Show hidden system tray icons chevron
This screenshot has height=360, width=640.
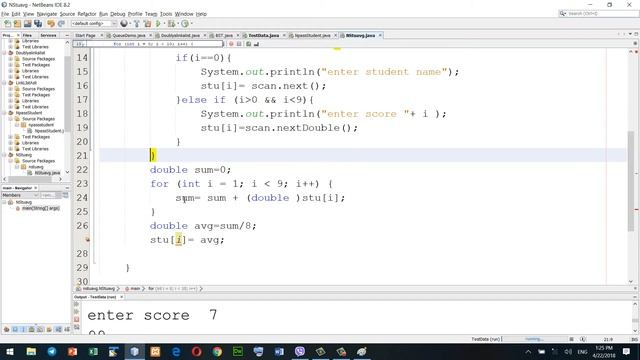pos(528,351)
